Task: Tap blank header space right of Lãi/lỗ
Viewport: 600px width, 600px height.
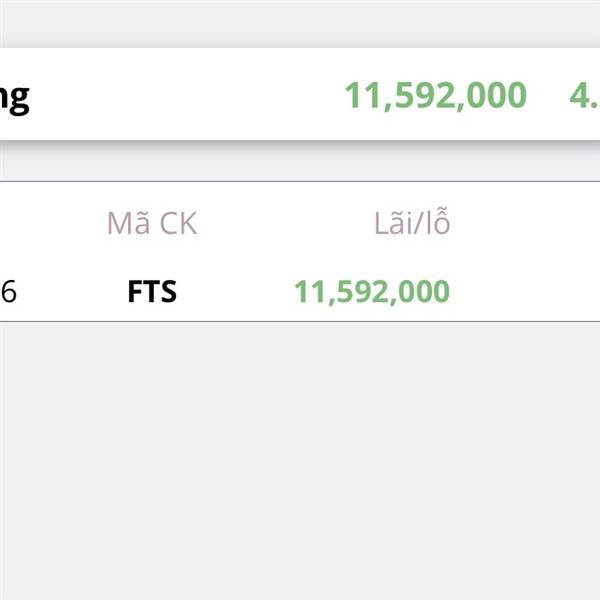Action: (525, 223)
